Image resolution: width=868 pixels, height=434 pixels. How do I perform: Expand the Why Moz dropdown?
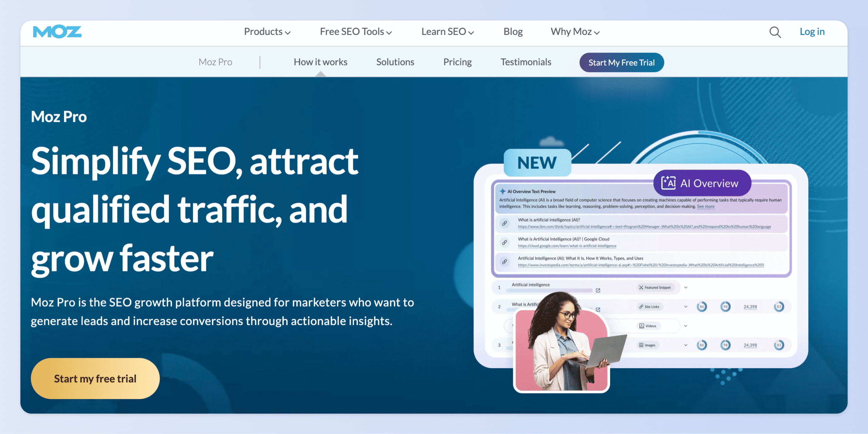pyautogui.click(x=575, y=32)
